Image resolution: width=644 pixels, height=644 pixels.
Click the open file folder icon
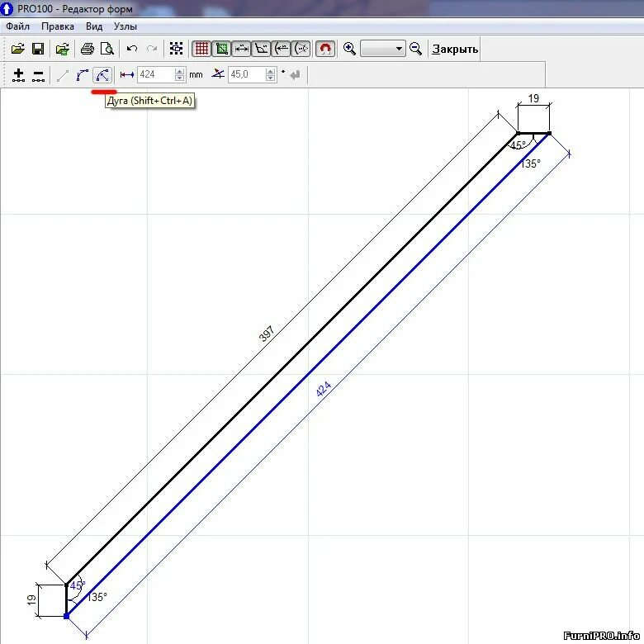pos(17,49)
